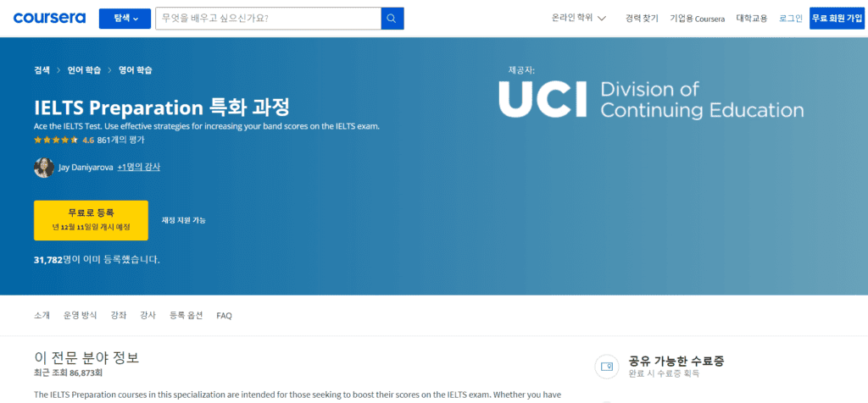Go to 언어 학습 breadcrumb

[x=84, y=70]
